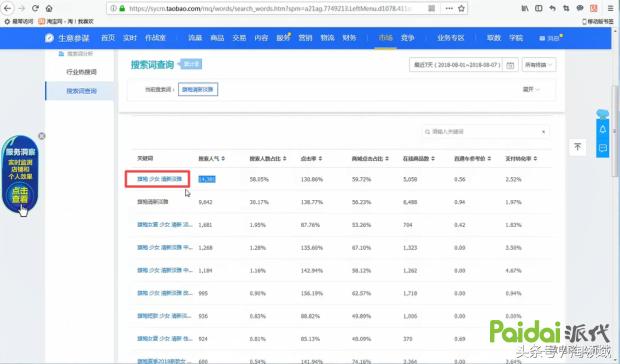This screenshot has width=620, height=364.
Task: Click the current search word tag box
Action: tap(198, 90)
